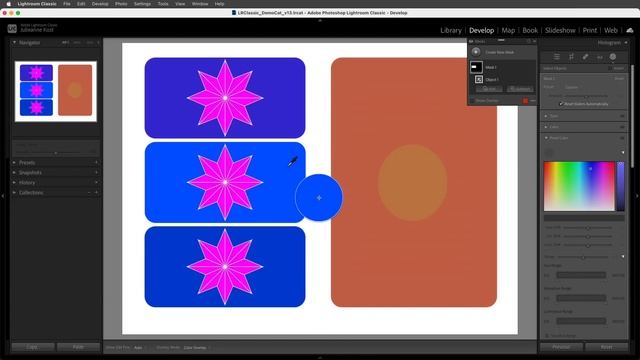This screenshot has width=640, height=360.
Task: Open the Develop menu in menu bar
Action: [x=100, y=4]
